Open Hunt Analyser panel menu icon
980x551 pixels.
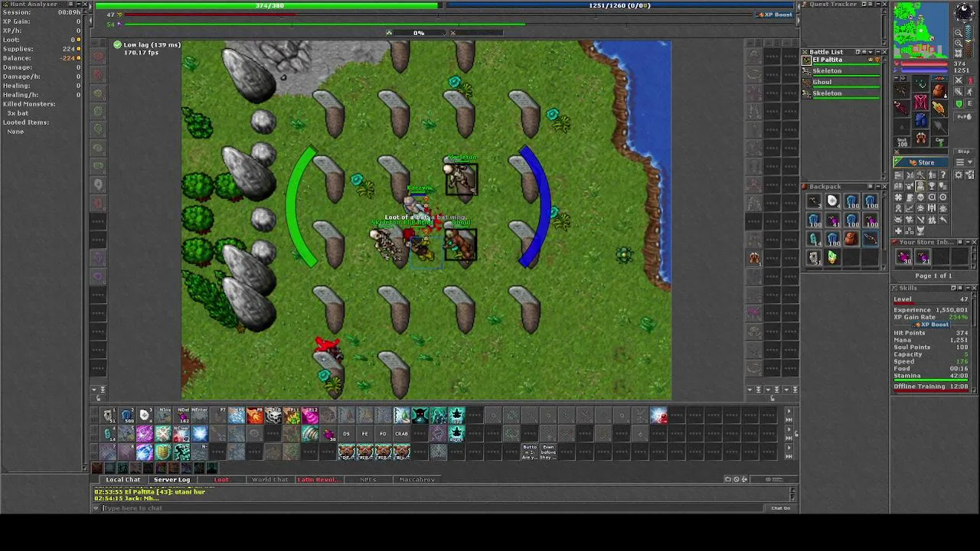click(70, 4)
